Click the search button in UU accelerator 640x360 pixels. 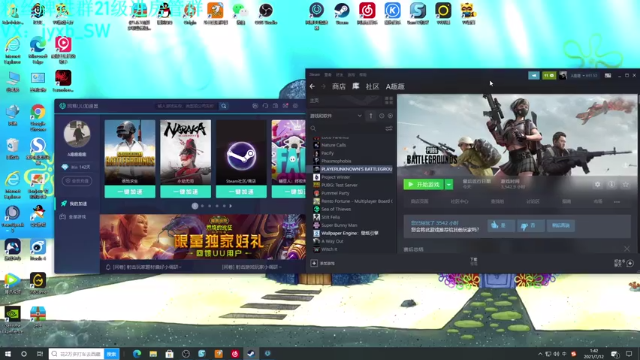coord(224,106)
